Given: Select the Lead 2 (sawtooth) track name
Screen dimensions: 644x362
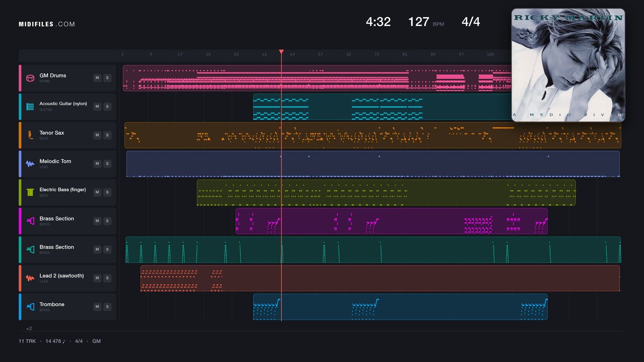Looking at the screenshot, I should 62,276.
